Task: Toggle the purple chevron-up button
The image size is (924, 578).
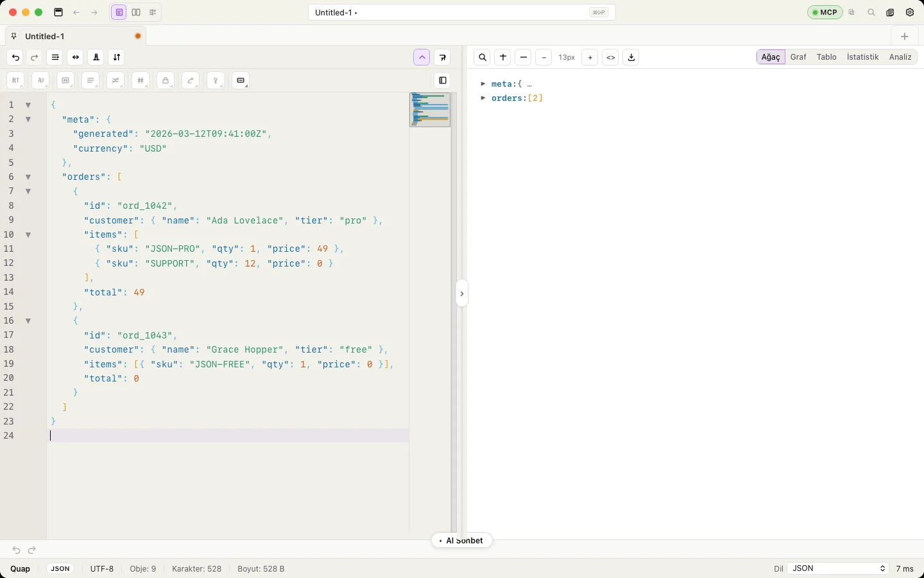Action: click(x=422, y=57)
